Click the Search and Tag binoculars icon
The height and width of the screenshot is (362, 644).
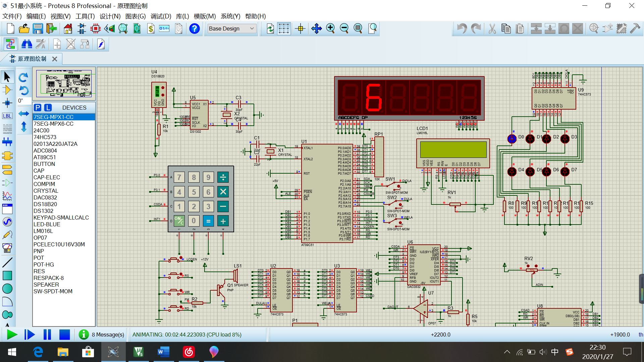26,44
